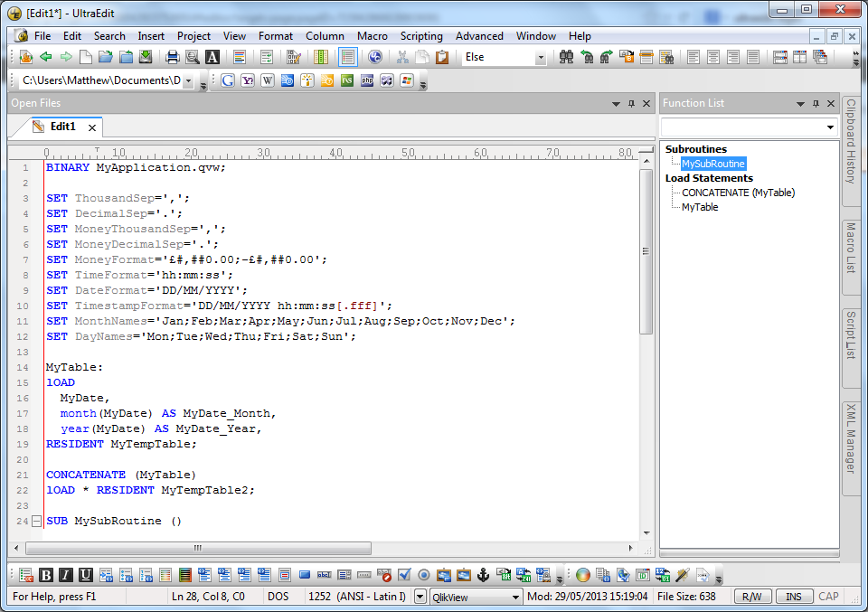Pin the Function List panel
This screenshot has height=612, width=868.
(x=816, y=103)
